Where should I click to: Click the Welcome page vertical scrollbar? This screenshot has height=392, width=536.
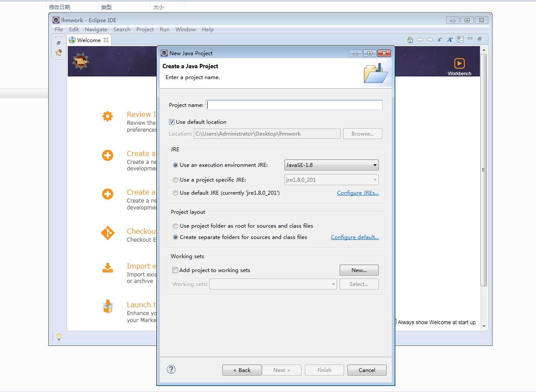pos(484,170)
